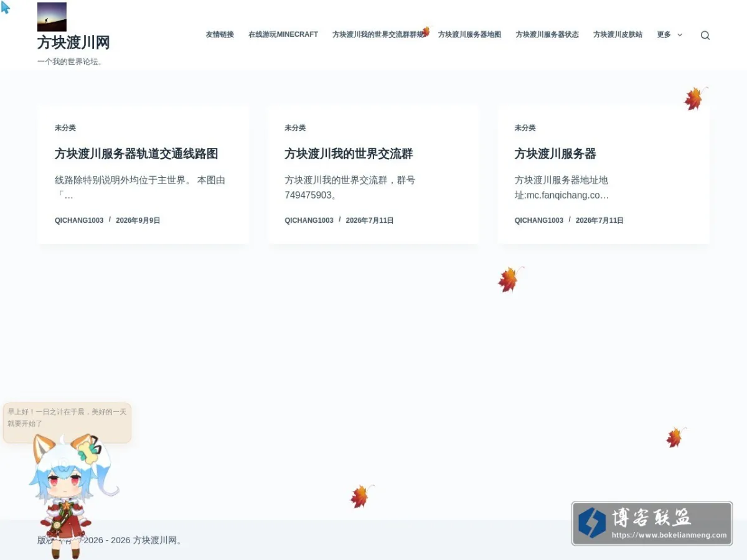
Task: Open the 博客联盟 bokelianmeng badge
Action: coord(652,523)
